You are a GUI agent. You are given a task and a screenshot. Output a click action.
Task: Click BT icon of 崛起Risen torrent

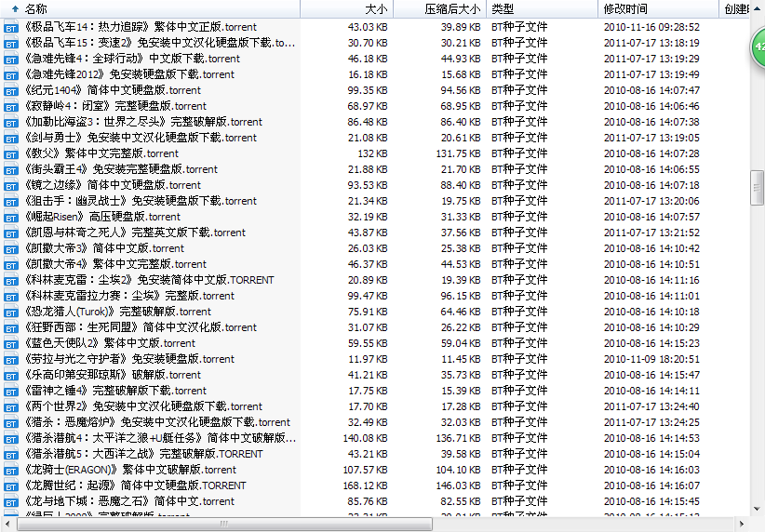[11, 217]
